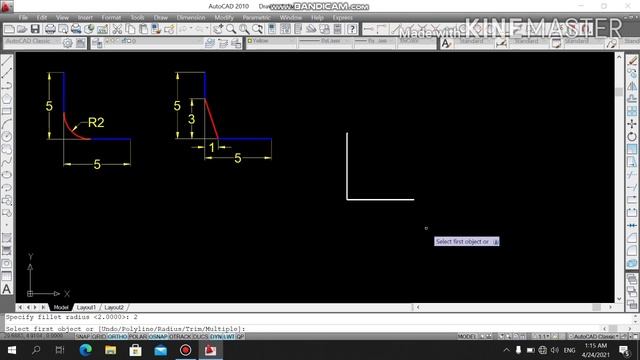Select the Model tab
640x360 pixels.
(x=61, y=307)
